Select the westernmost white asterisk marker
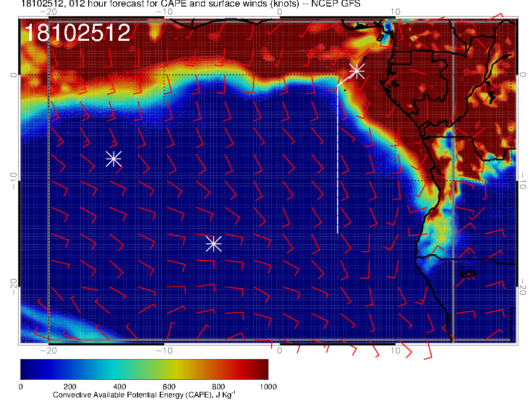This screenshot has height=411, width=532. pyautogui.click(x=113, y=159)
